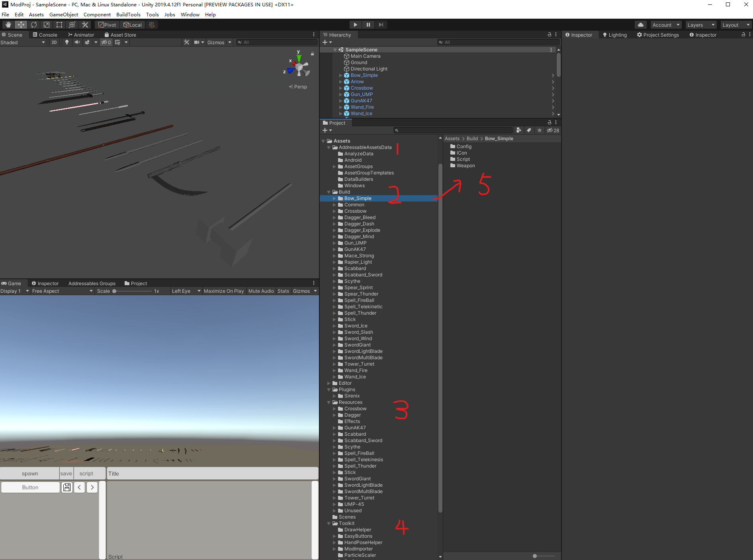Click the orientation gizmo in Scene view
753x560 pixels.
pyautogui.click(x=299, y=67)
